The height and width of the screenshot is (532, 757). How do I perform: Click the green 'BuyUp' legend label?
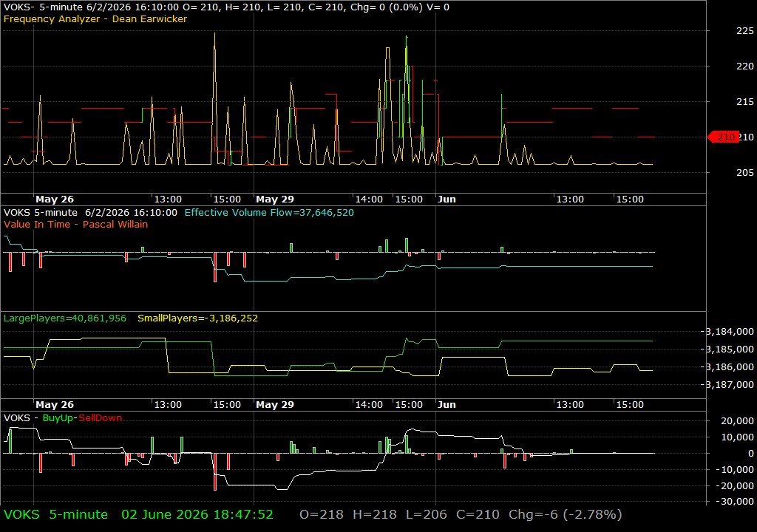tap(58, 418)
